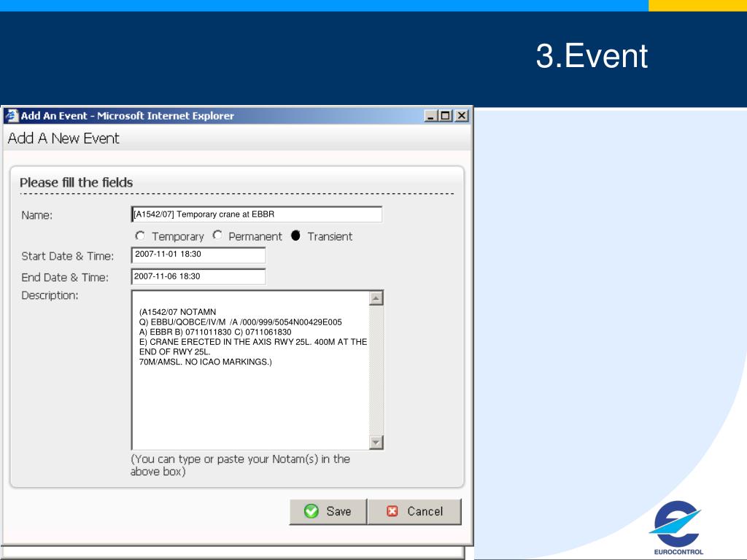
Task: Click the '70M/AMSL. NO ICAO MARKINGS.)' line
Action: coord(205,362)
